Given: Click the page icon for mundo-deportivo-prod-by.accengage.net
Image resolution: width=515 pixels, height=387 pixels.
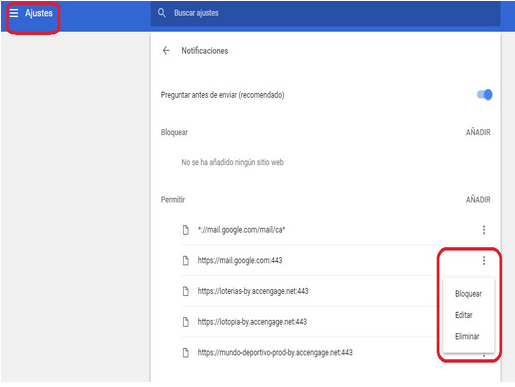Looking at the screenshot, I should [186, 353].
